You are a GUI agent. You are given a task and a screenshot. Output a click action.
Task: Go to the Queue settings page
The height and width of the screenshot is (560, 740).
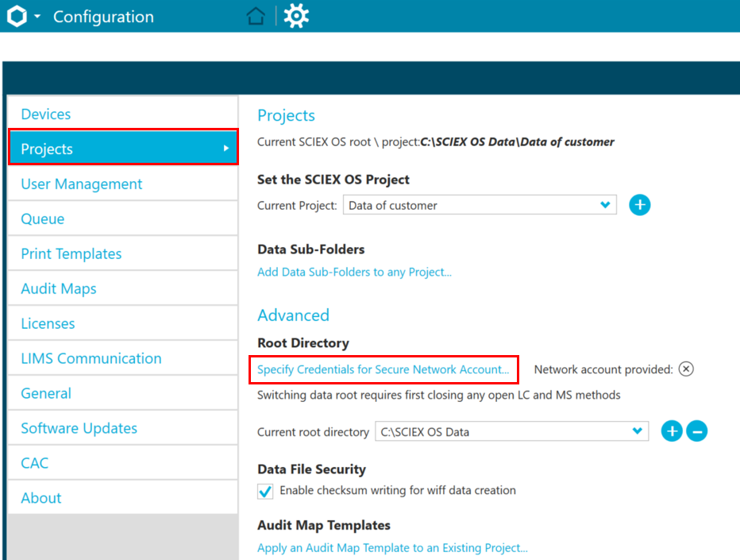[x=43, y=219]
